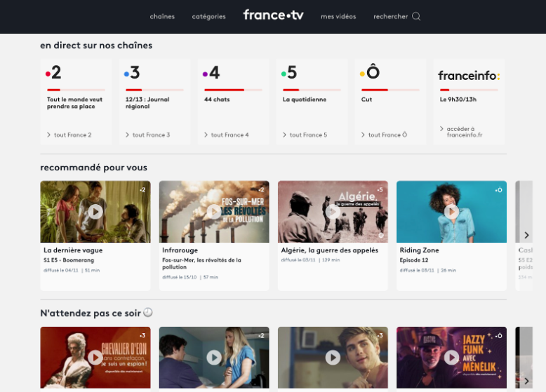Open live program Tout le monde veut prendre sa place
The width and height of the screenshot is (546, 392).
click(74, 103)
